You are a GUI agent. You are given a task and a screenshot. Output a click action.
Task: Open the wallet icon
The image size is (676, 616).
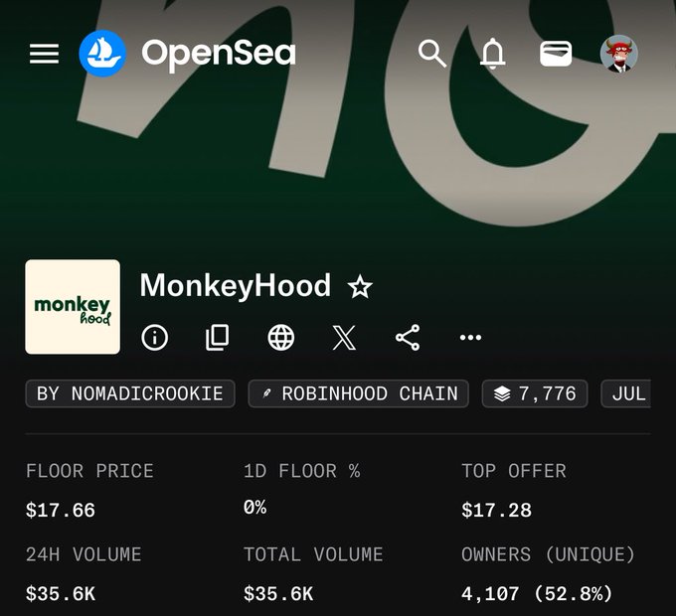[x=556, y=54]
